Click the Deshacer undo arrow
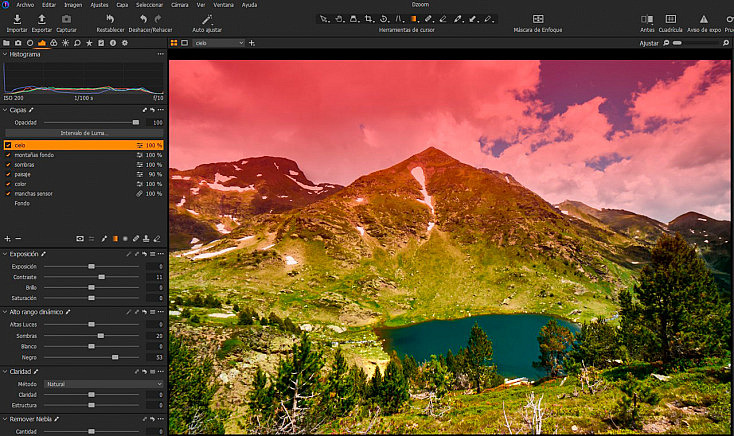734x436 pixels. [143, 19]
